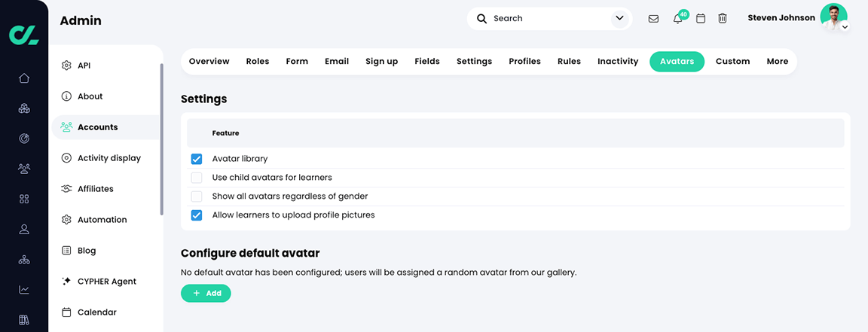868x332 pixels.
Task: Click the Affiliates handshake icon
Action: (66, 189)
